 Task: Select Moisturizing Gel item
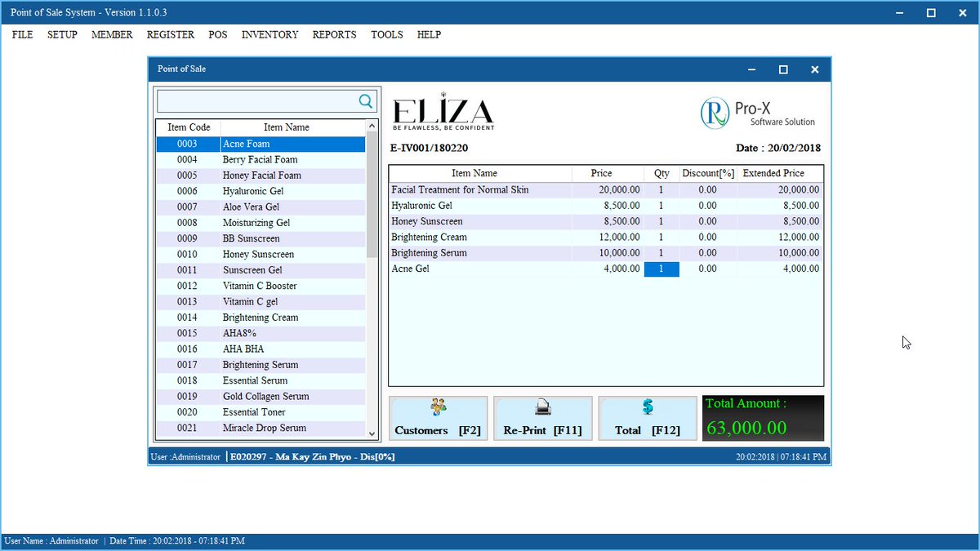pos(261,223)
